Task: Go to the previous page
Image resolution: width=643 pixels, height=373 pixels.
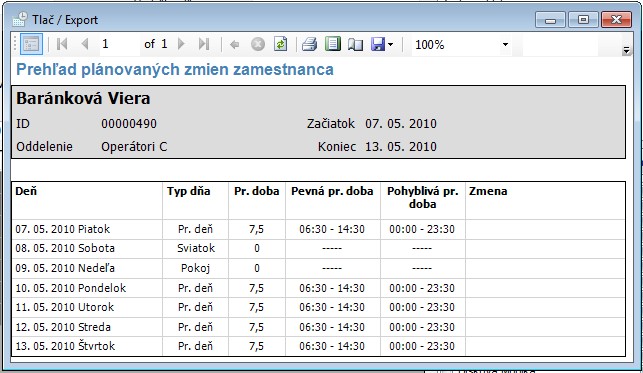Action: click(85, 44)
